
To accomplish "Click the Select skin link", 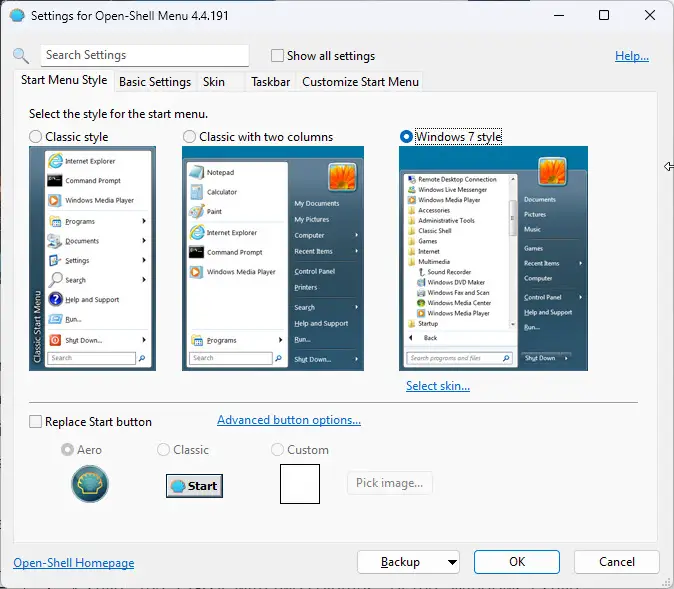I will [437, 386].
